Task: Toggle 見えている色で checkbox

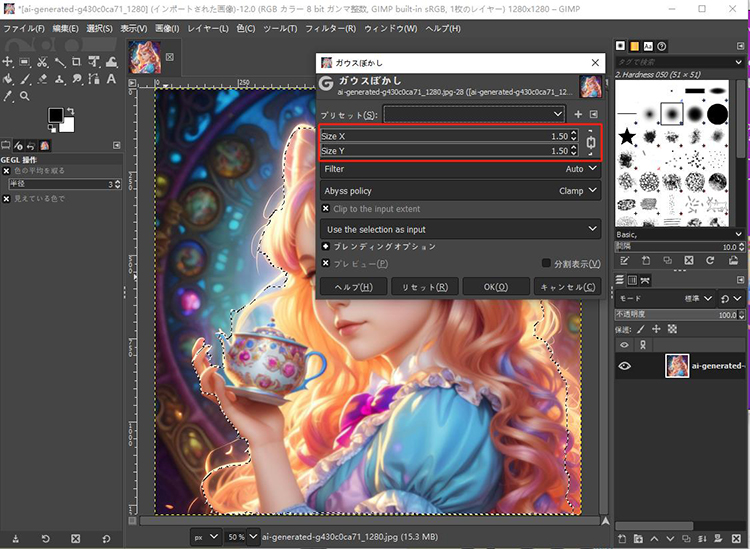Action: [6, 198]
